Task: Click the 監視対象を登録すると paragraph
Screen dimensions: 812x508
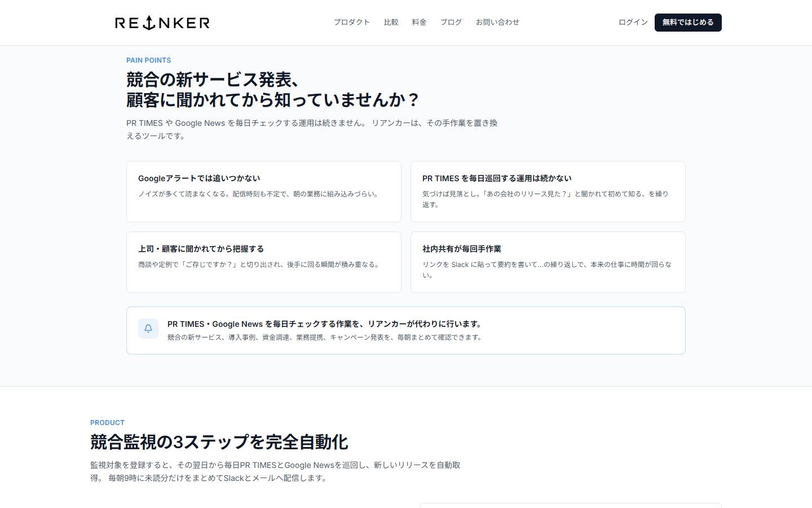Action: coord(275,471)
